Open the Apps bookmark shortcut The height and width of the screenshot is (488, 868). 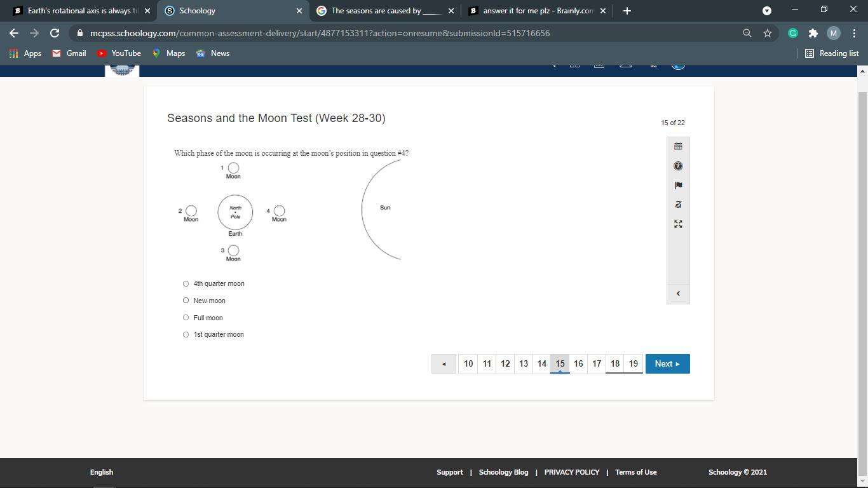[25, 53]
